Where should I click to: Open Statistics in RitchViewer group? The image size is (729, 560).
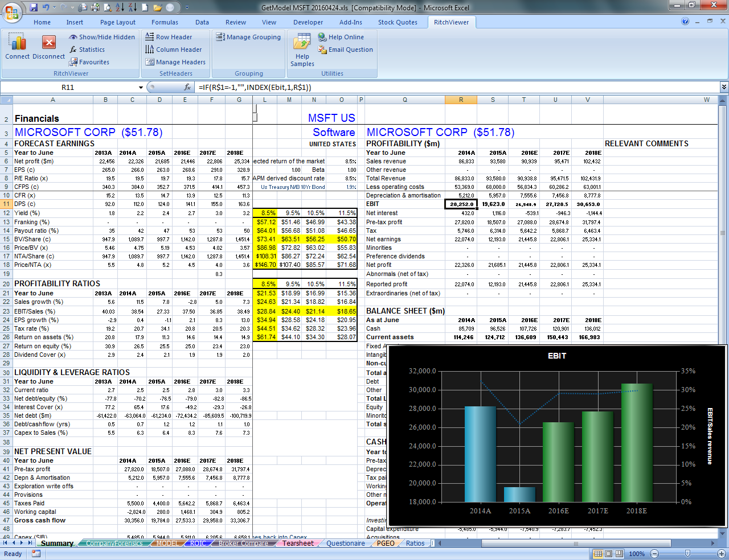[87, 50]
